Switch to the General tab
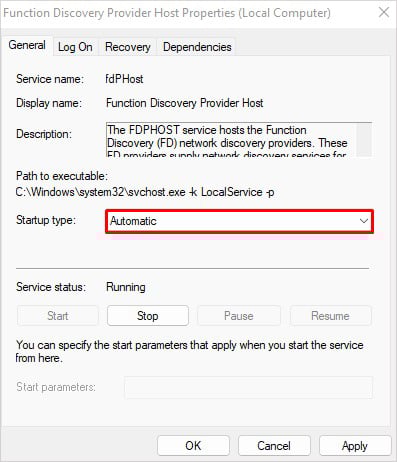 click(x=27, y=45)
